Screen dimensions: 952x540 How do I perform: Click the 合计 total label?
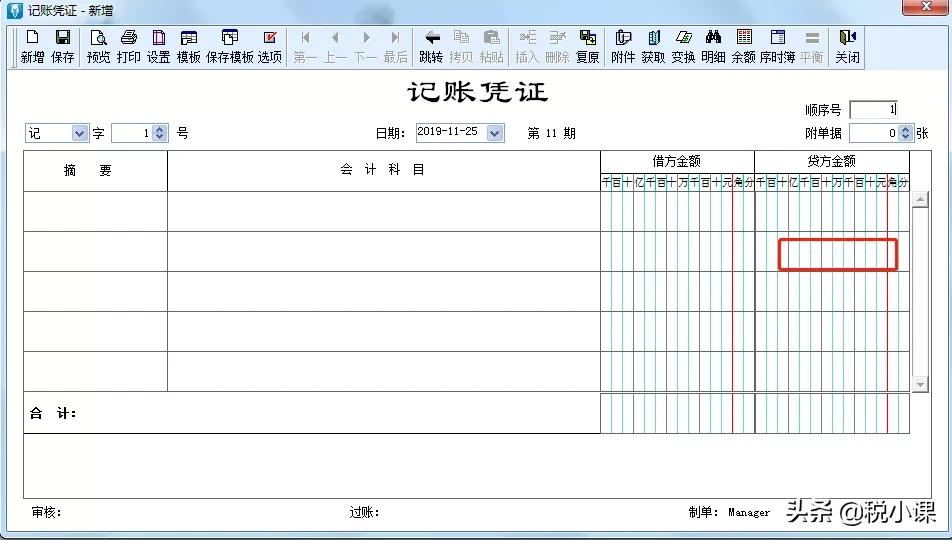tap(53, 414)
